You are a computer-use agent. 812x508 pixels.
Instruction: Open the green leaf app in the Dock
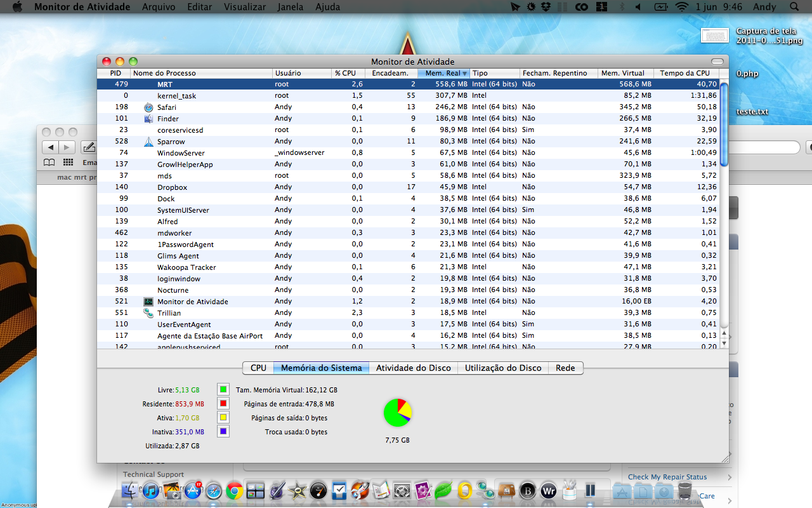[x=444, y=490]
